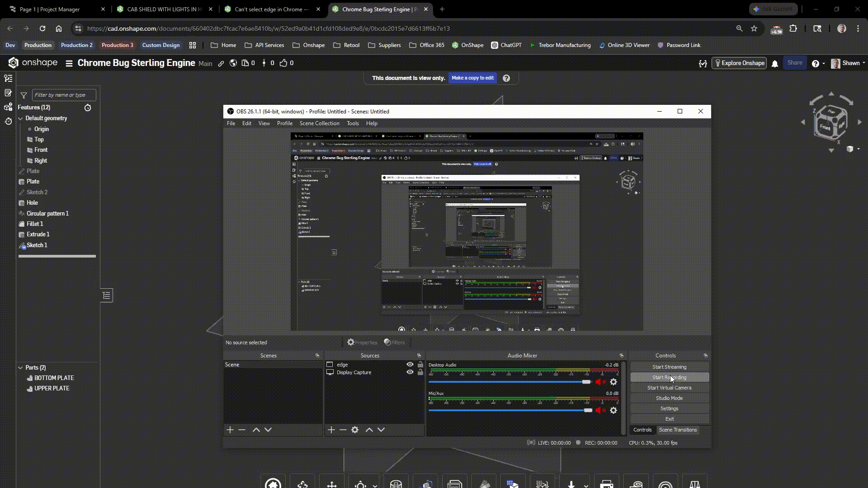
Task: Move selected source down with arrow
Action: 381,430
